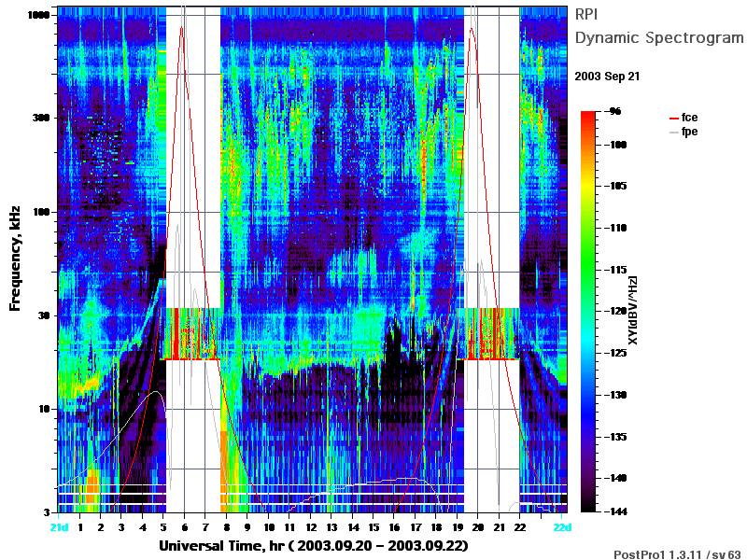Click the 100 kHz frequency axis label
This screenshot has width=747, height=560.
click(41, 212)
